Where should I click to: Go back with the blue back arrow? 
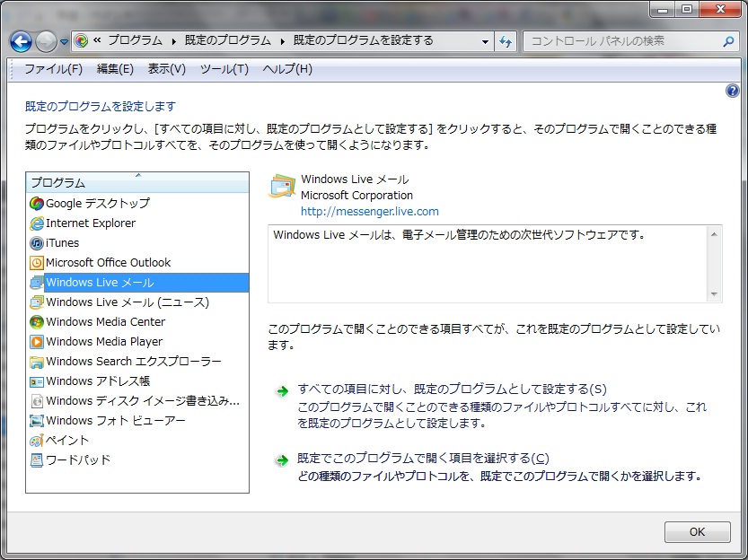[x=21, y=42]
